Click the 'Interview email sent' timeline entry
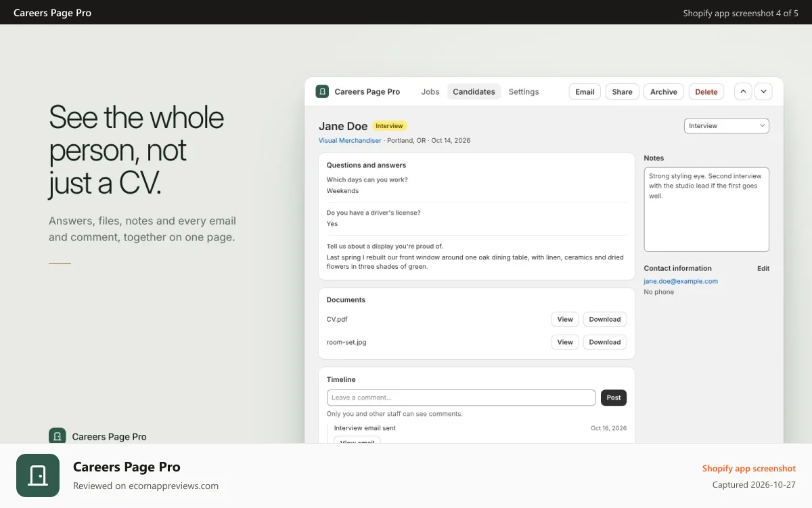This screenshot has width=812, height=508. (x=365, y=428)
